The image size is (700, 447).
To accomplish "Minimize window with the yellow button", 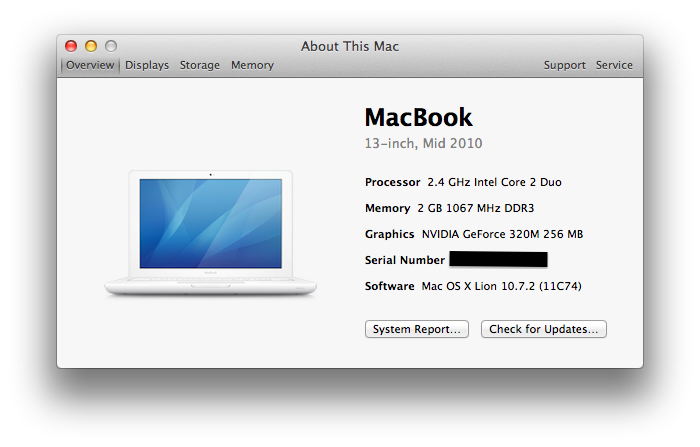I will [x=91, y=46].
